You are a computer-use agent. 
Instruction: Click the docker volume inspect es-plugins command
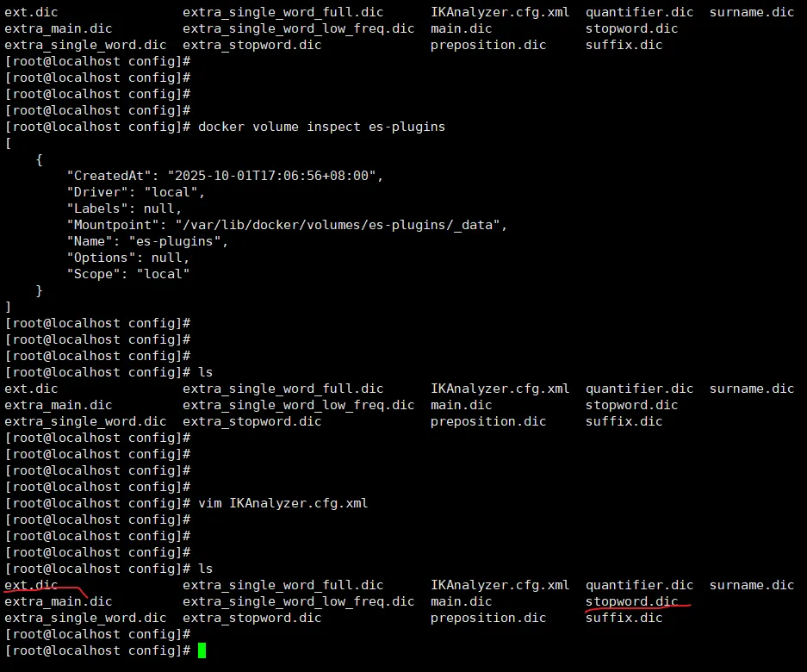(321, 127)
